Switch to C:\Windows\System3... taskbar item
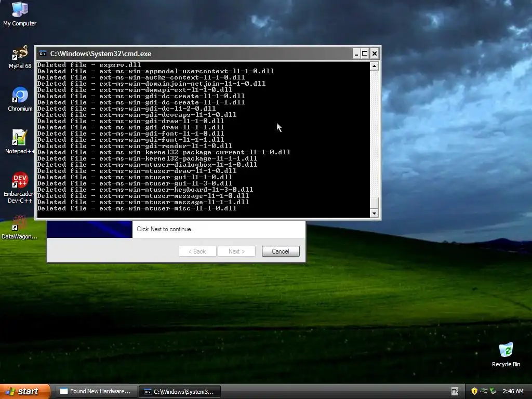 tap(180, 392)
